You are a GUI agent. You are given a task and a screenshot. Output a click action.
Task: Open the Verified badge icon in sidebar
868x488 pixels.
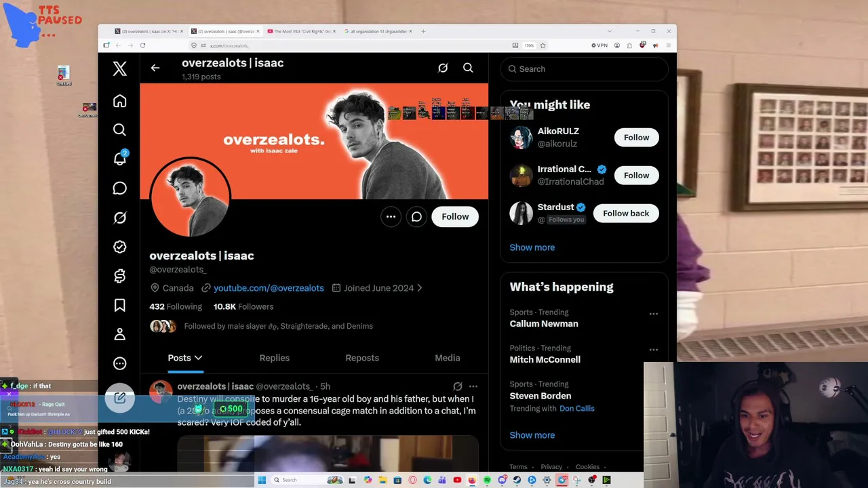pos(119,247)
